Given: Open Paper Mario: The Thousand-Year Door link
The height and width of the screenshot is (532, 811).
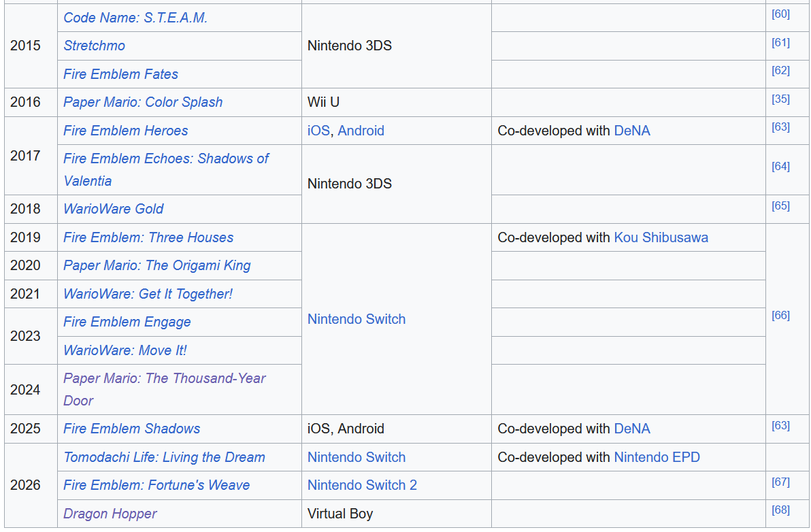Looking at the screenshot, I should (x=165, y=389).
